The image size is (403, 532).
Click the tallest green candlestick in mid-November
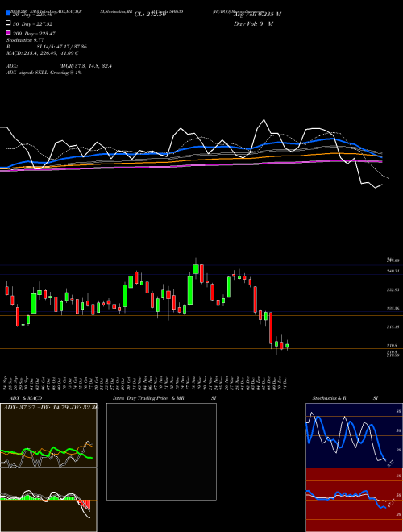pos(190,290)
